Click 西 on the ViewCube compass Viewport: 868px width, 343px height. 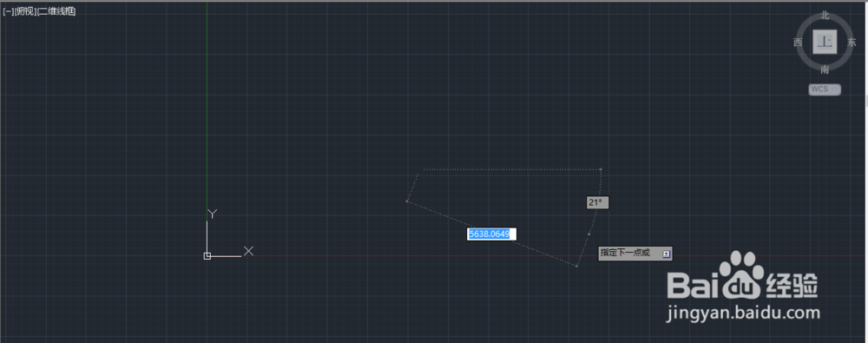tap(798, 42)
